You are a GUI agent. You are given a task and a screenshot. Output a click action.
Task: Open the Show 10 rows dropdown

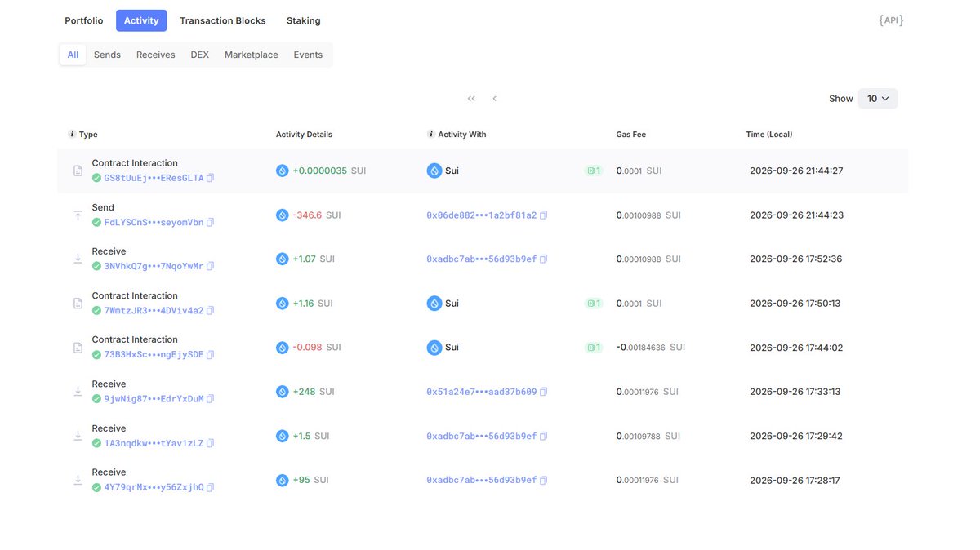coord(878,99)
